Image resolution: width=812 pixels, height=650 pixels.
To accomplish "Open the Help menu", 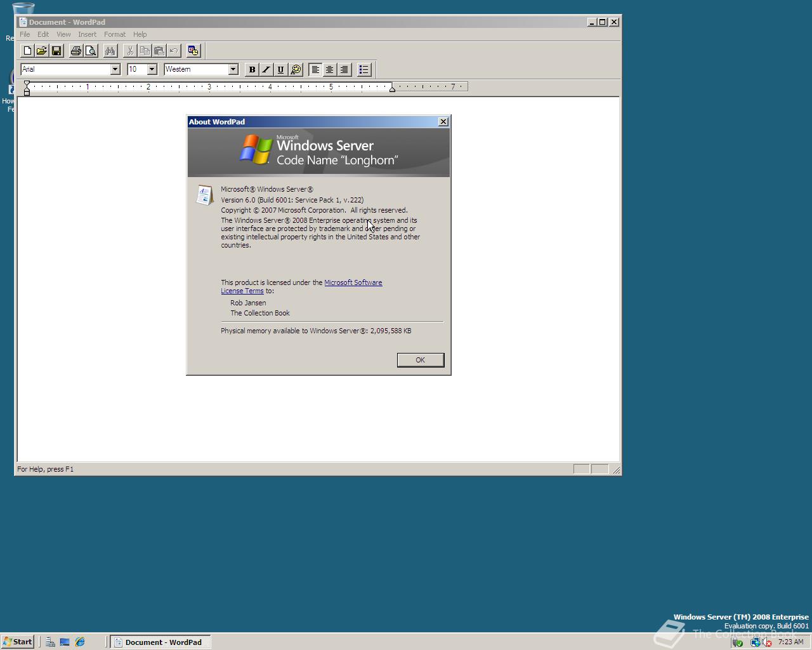I will click(140, 34).
